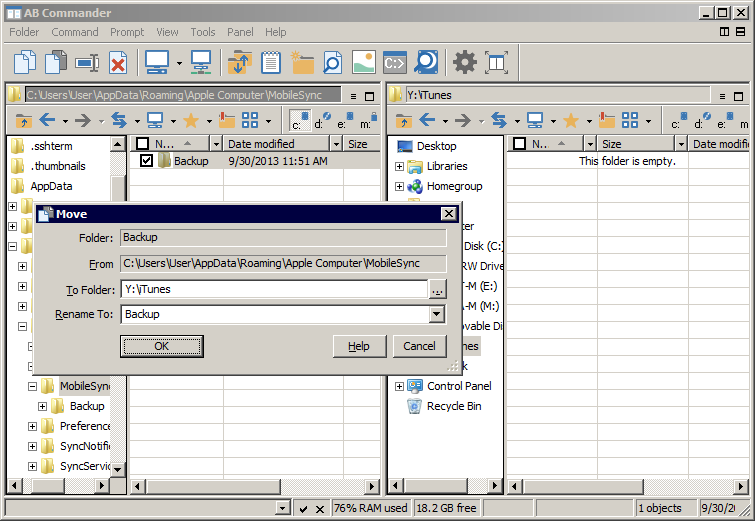
Task: Click the Computer monitor toolbar icon
Action: pos(157,62)
